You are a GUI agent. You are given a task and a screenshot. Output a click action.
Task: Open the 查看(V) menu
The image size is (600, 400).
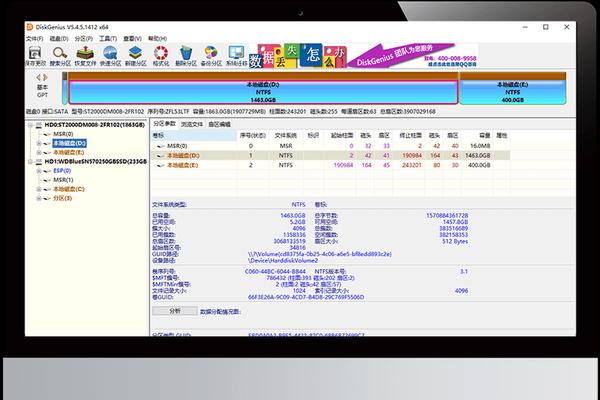pos(132,39)
